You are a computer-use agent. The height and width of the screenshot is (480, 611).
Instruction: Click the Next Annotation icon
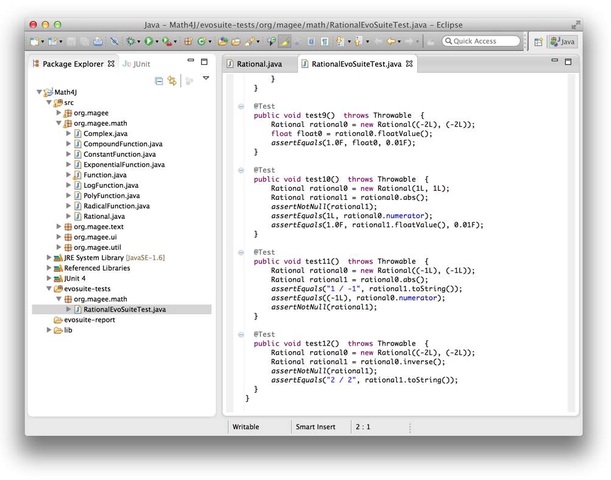coord(340,41)
